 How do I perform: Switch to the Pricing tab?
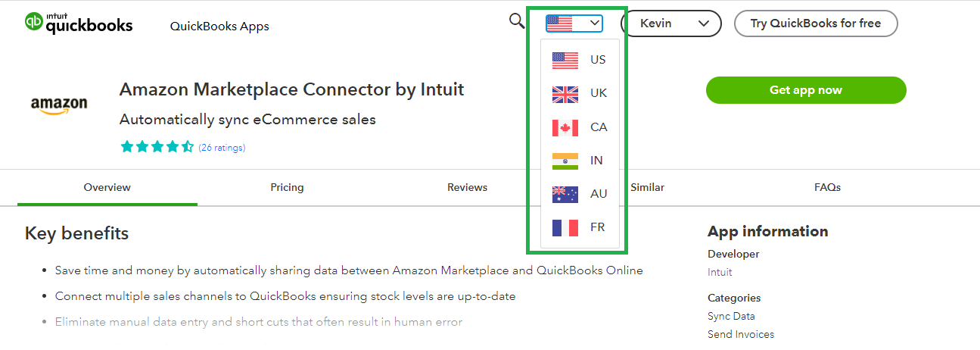(x=287, y=187)
